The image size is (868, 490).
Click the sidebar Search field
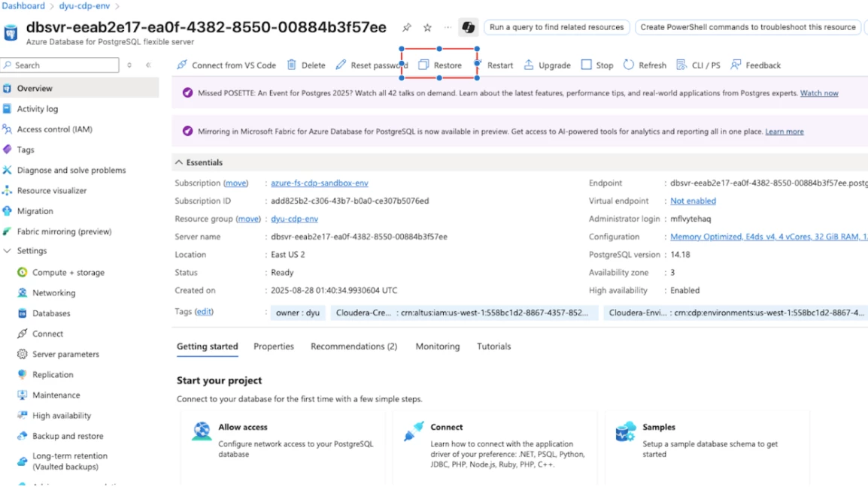[59, 65]
